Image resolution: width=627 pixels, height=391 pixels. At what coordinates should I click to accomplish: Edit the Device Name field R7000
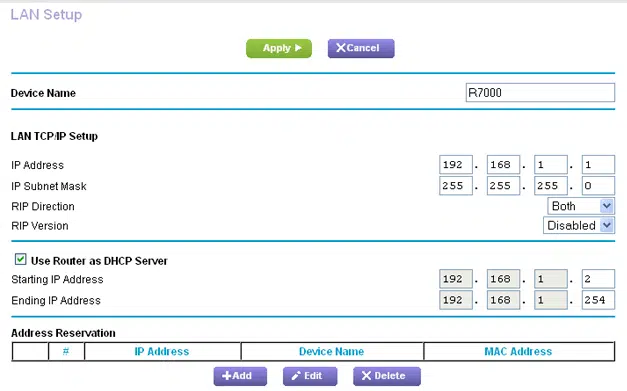540,93
